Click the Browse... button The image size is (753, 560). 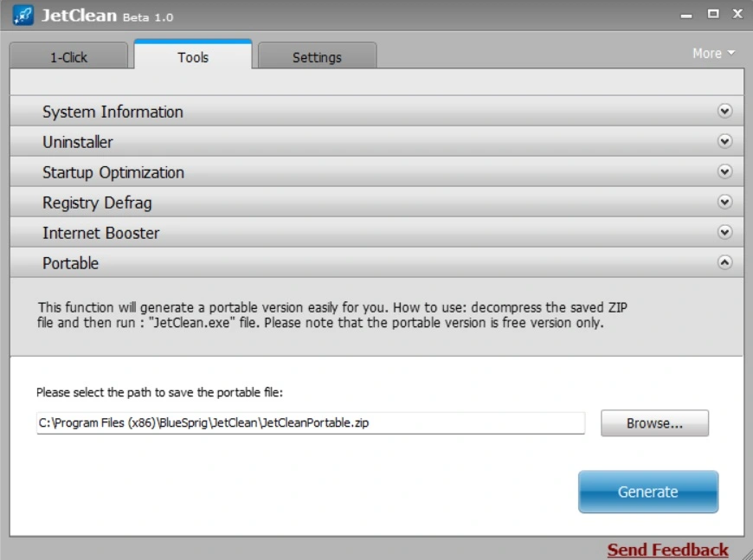654,423
